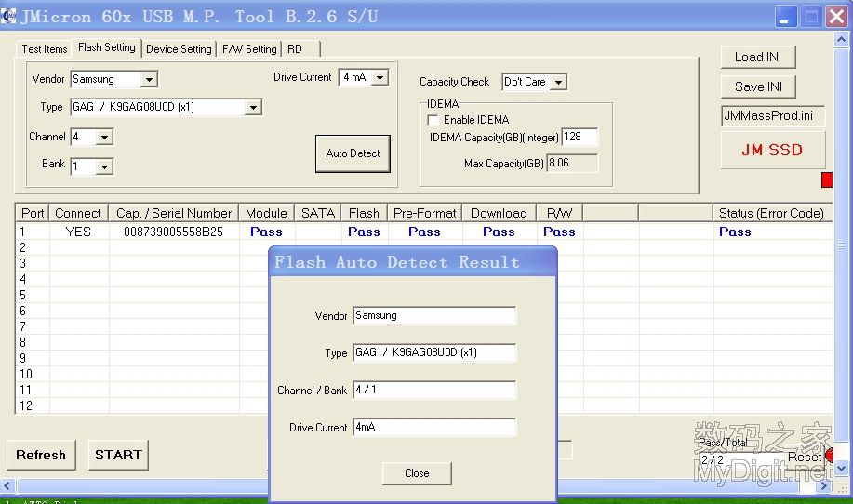853x504 pixels.
Task: Click the vertical scrollbar down arrow
Action: click(841, 468)
